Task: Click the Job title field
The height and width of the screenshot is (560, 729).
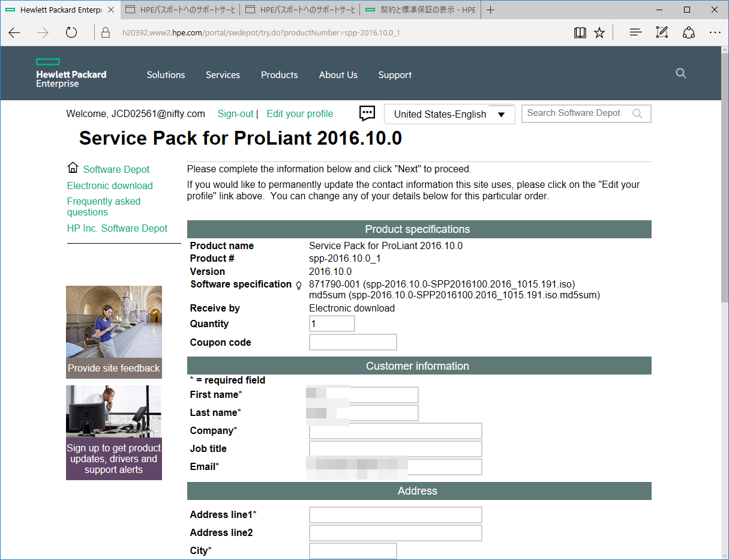Action: [x=395, y=449]
